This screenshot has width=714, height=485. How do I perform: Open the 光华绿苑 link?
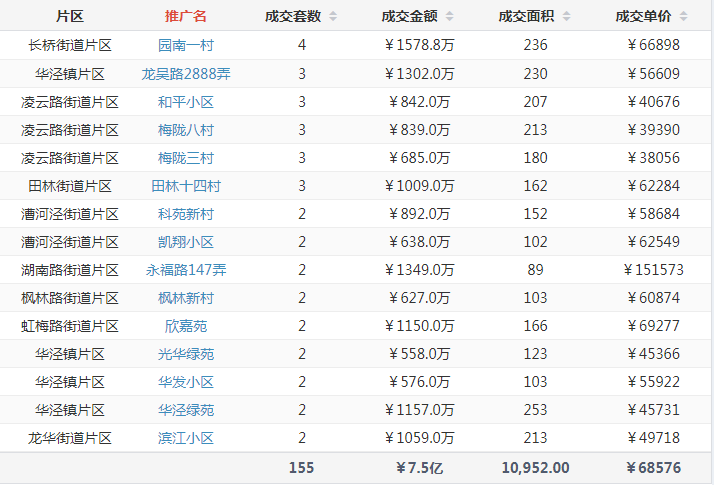[x=186, y=354]
